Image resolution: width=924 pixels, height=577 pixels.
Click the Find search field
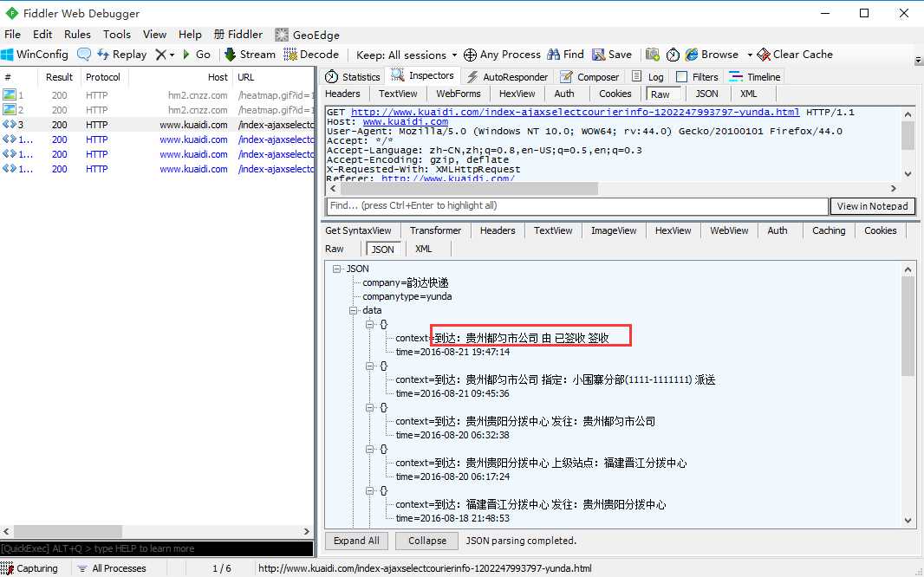[577, 206]
